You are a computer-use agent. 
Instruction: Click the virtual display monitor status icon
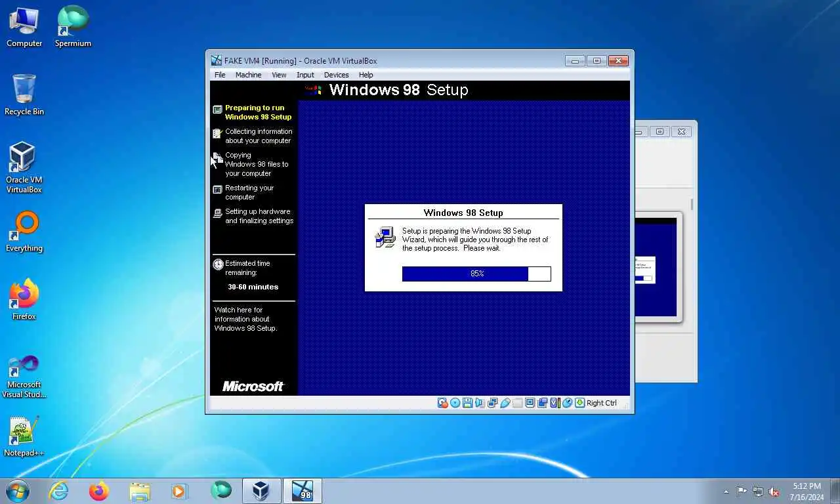[x=530, y=403]
